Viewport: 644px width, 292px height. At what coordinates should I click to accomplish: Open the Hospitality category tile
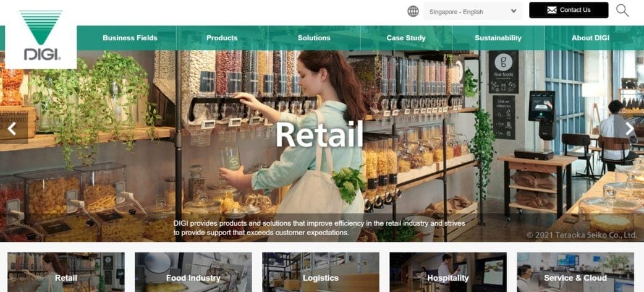point(448,272)
